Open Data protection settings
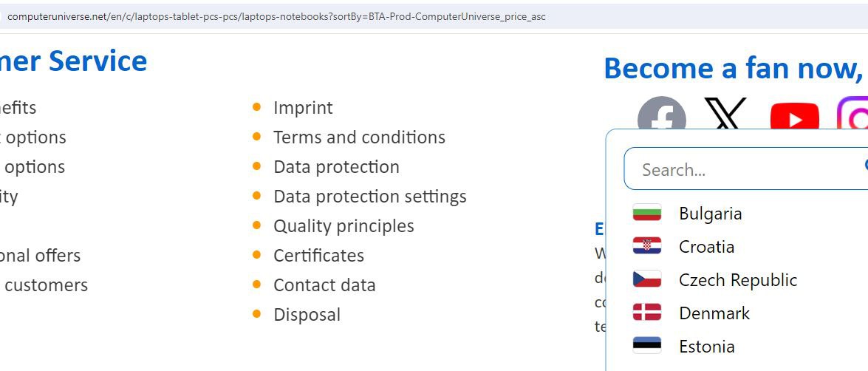The width and height of the screenshot is (868, 371). (x=369, y=197)
